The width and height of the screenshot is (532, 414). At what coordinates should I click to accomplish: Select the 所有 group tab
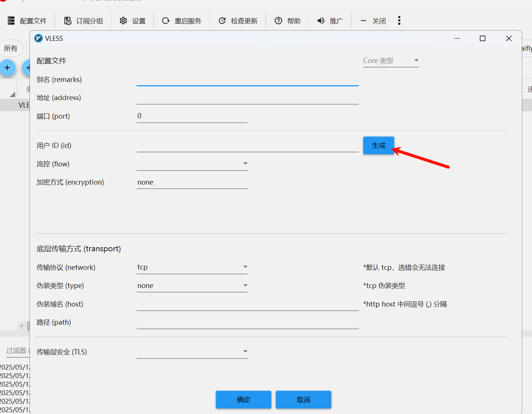click(x=11, y=49)
